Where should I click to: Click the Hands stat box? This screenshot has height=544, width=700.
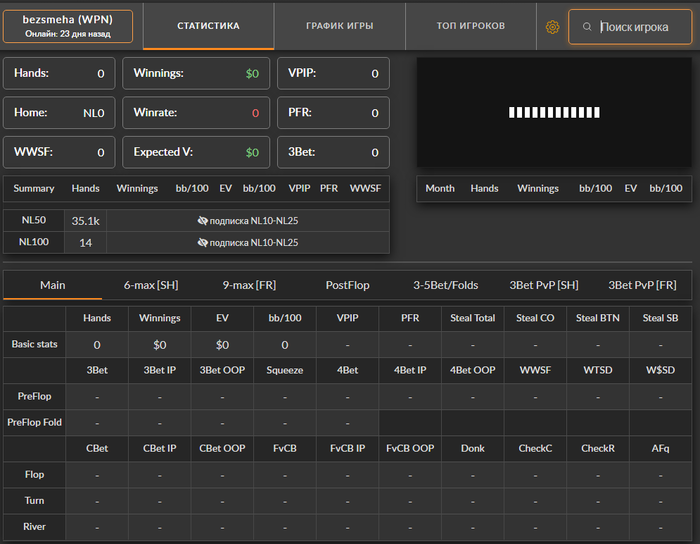(x=59, y=73)
